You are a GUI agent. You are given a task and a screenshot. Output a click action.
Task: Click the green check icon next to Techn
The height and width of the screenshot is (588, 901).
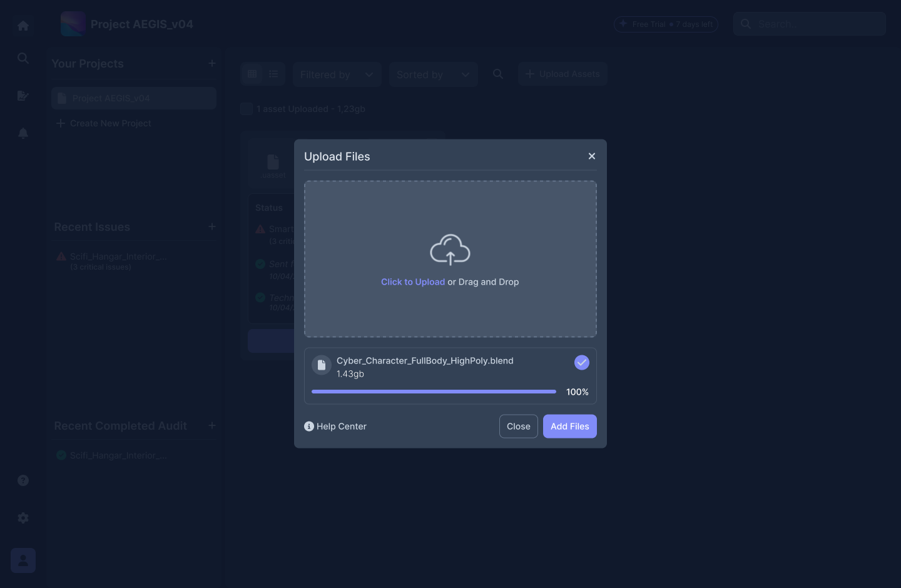click(x=260, y=298)
